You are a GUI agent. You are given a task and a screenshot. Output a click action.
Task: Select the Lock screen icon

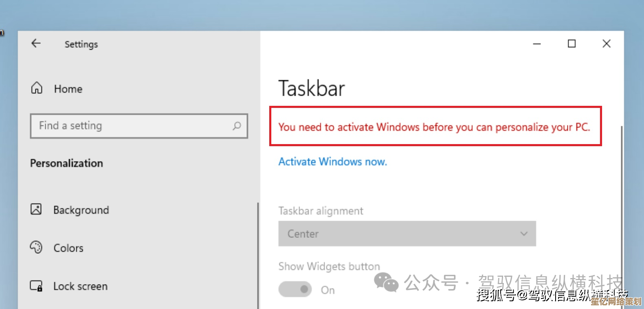(36, 286)
